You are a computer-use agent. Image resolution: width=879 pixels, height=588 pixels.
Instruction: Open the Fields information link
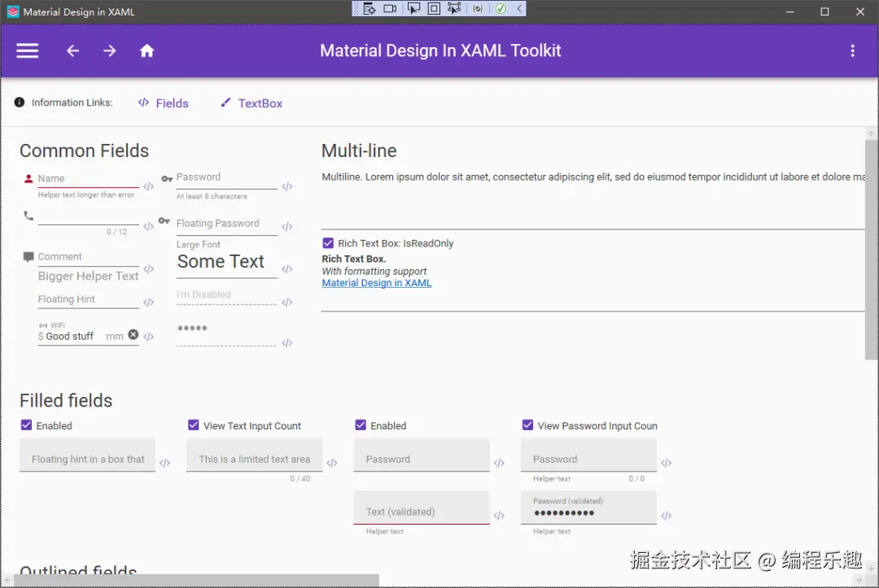(x=163, y=103)
